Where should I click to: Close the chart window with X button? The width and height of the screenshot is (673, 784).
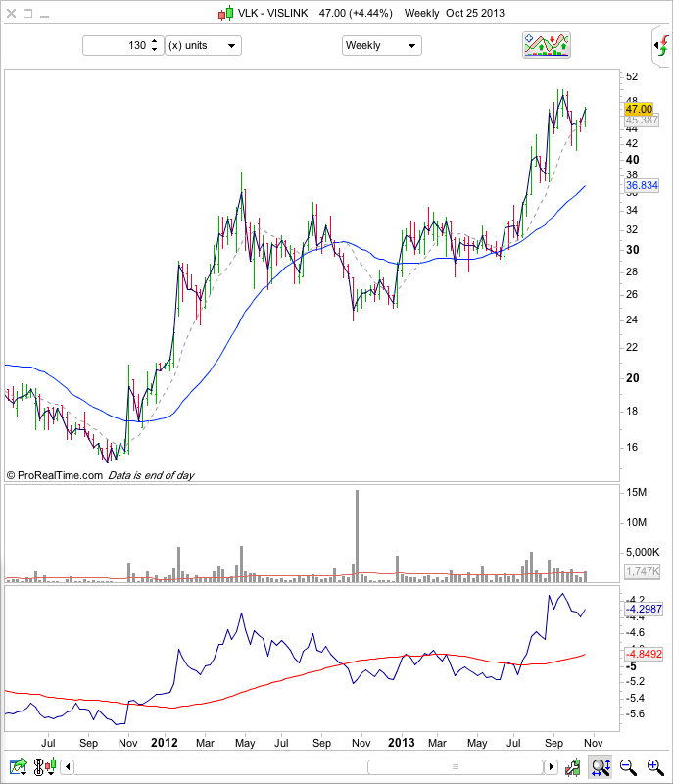click(11, 14)
